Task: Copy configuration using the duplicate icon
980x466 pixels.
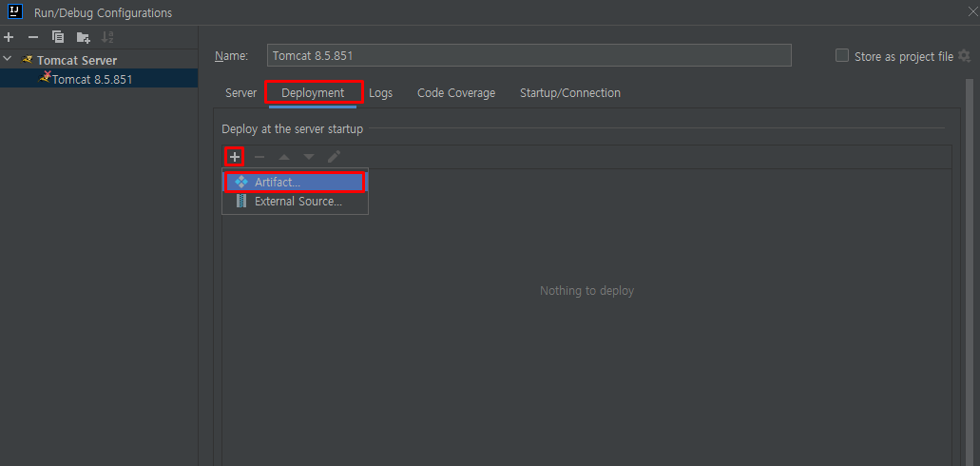Action: pyautogui.click(x=58, y=37)
